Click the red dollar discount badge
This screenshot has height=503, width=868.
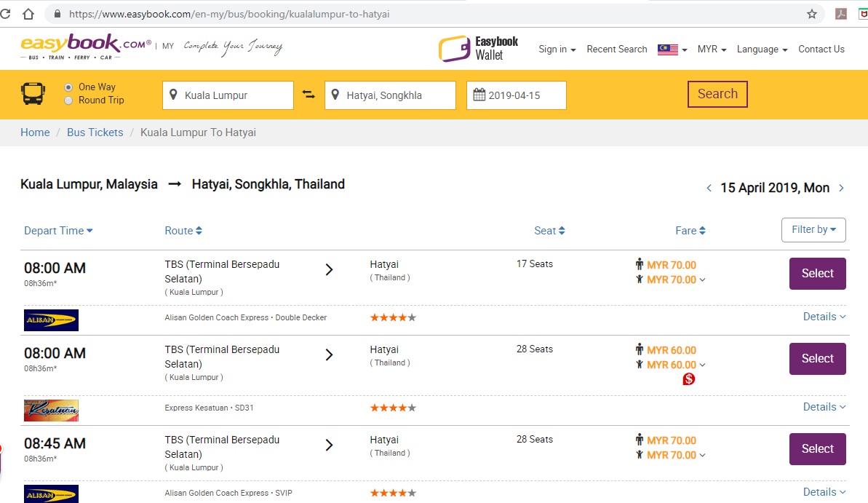(688, 379)
